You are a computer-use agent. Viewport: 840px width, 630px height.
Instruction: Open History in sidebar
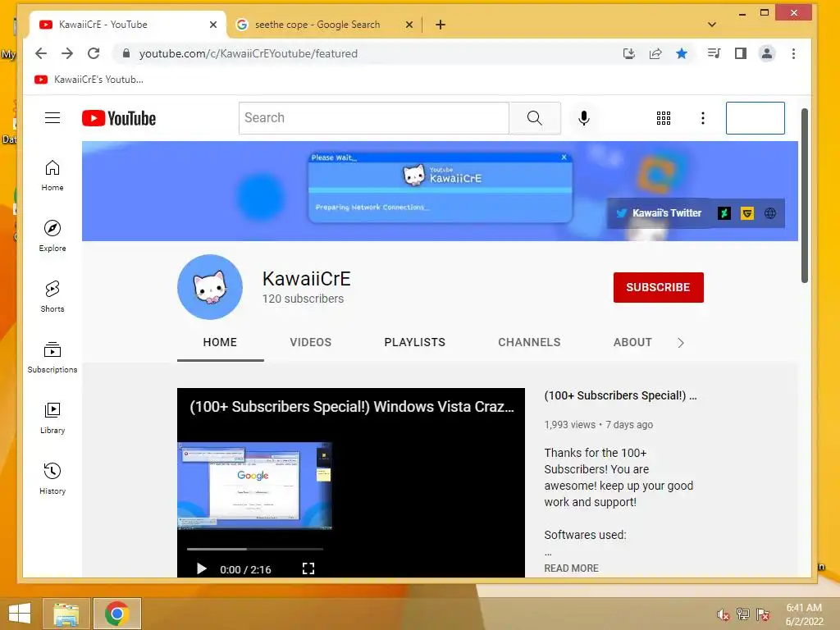52,478
